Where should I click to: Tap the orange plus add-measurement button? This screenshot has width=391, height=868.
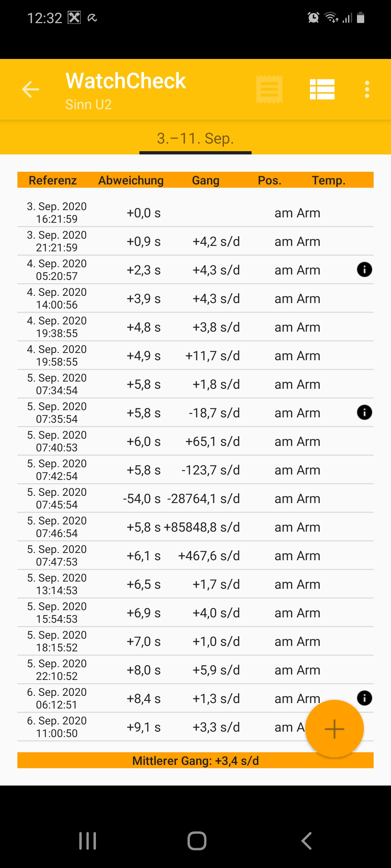click(x=334, y=729)
